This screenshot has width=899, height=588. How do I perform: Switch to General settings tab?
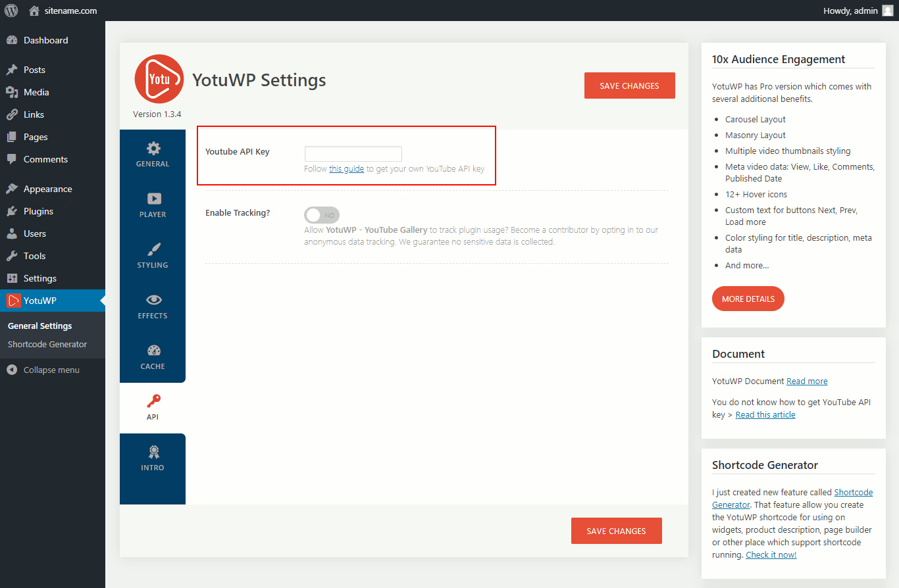[153, 155]
